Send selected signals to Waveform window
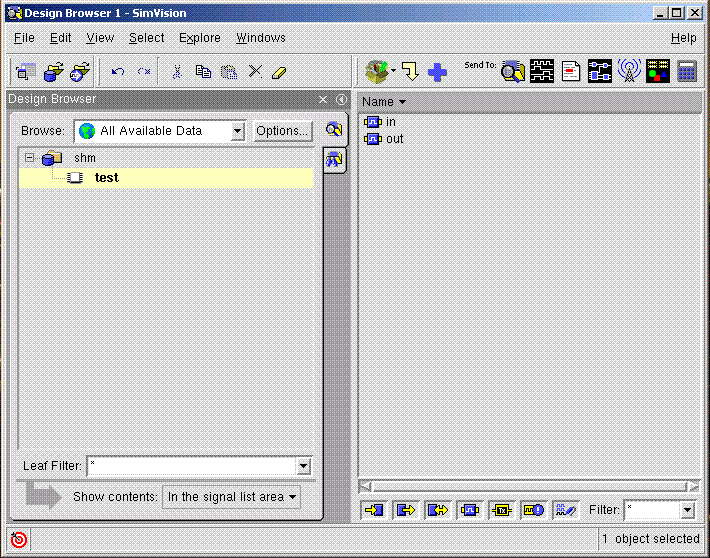 pyautogui.click(x=542, y=71)
